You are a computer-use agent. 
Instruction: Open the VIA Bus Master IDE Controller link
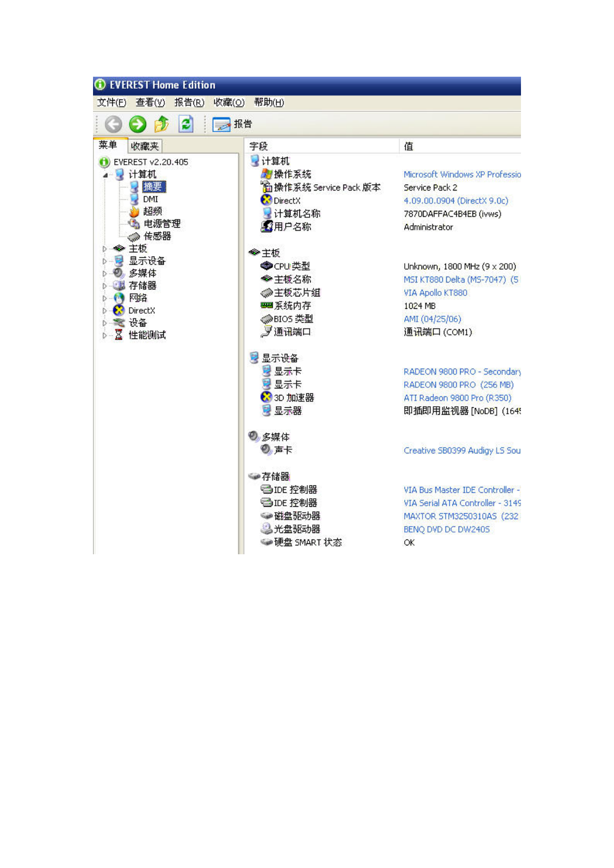[x=462, y=490]
